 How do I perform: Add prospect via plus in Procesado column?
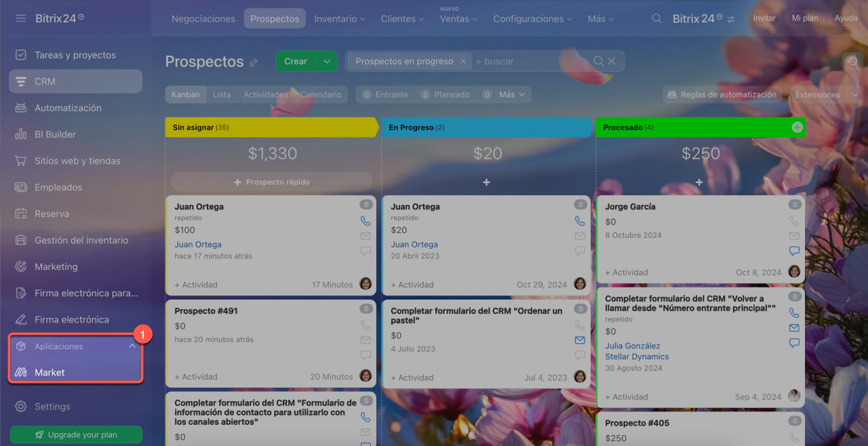699,182
